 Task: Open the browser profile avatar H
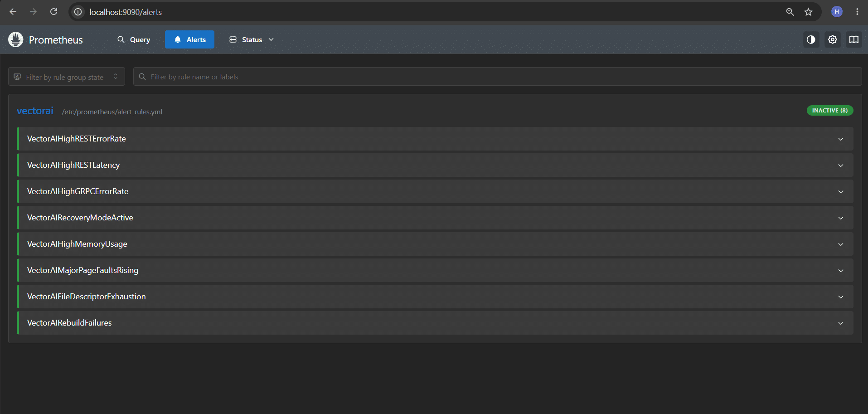pyautogui.click(x=837, y=12)
